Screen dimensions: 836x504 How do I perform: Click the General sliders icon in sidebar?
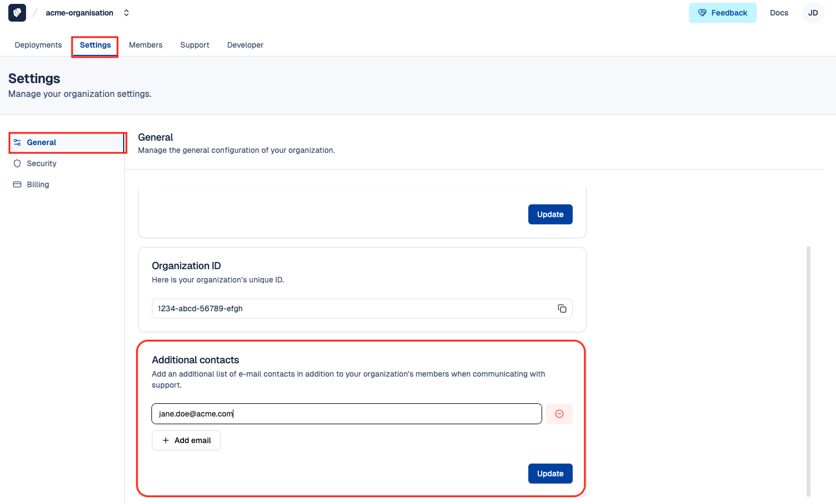17,142
